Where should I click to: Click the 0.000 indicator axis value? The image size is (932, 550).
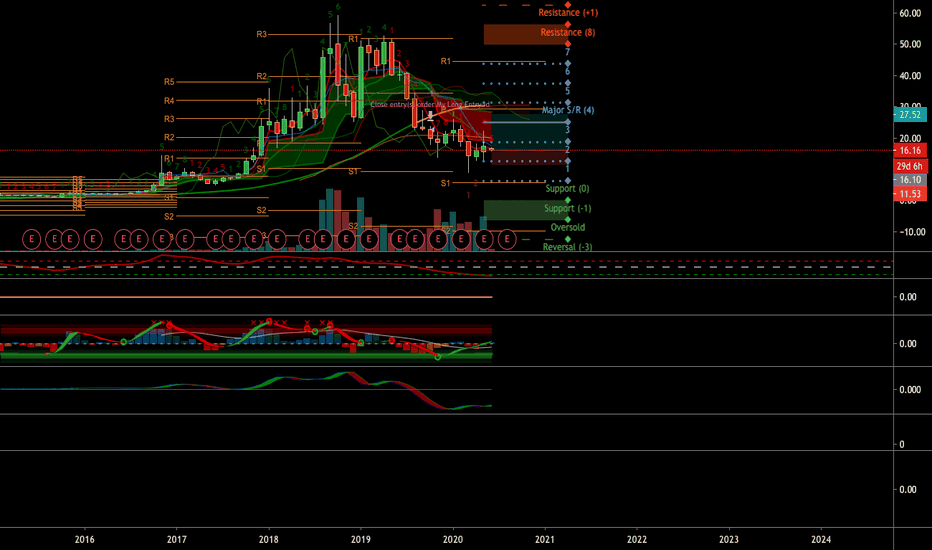point(910,389)
